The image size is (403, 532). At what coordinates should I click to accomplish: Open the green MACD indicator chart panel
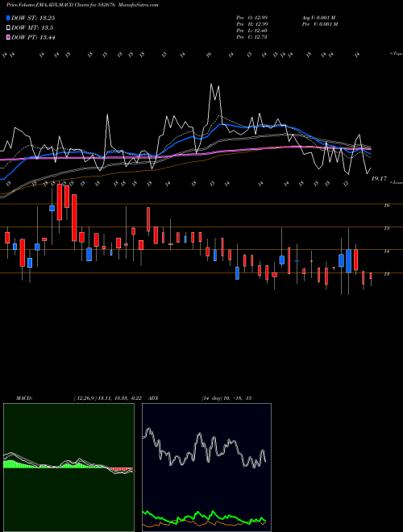69,468
